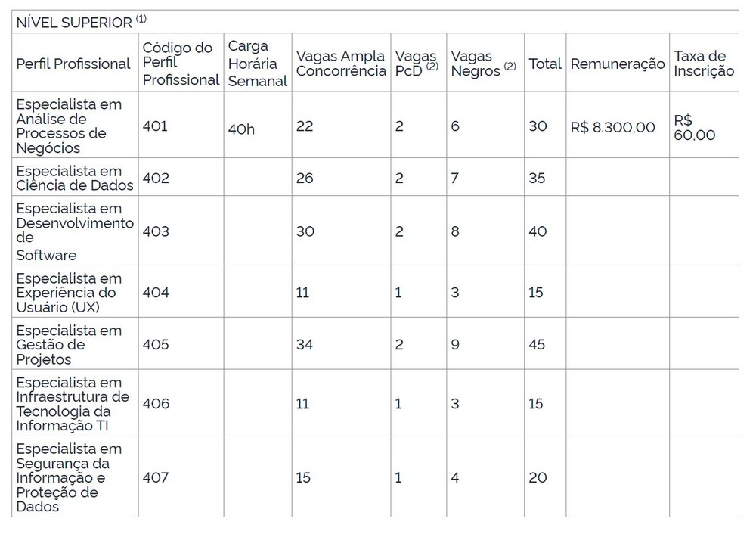Click the Vagas Ampla Concorrência header
Screen dimensions: 756x534
pos(341,64)
